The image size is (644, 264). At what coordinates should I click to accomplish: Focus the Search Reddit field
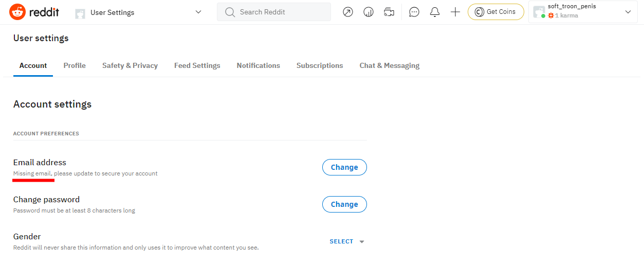click(x=274, y=12)
